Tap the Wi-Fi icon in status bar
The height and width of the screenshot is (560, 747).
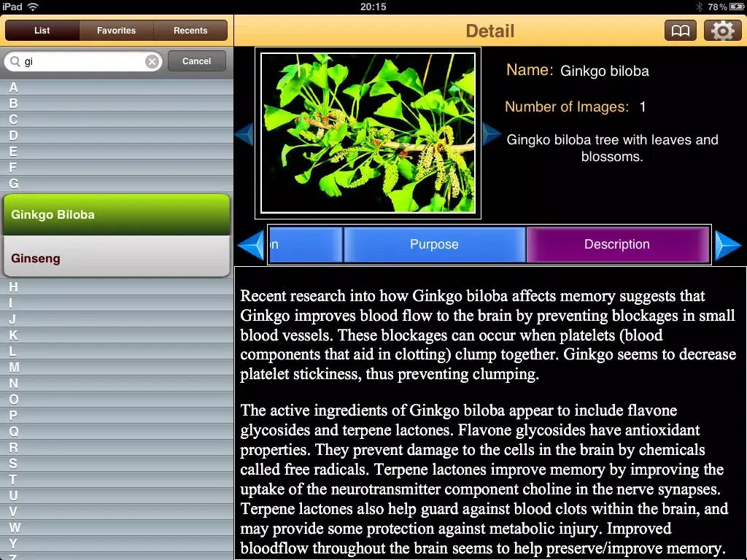coord(33,7)
